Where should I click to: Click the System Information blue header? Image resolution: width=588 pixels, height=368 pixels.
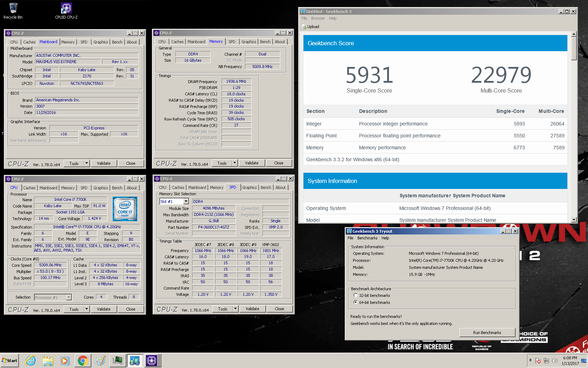pyautogui.click(x=435, y=181)
